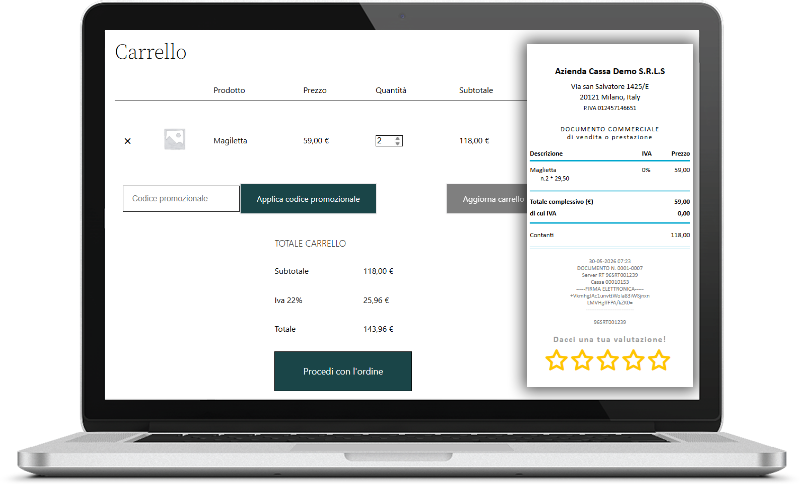Rate three stars on the receipt
800x484 pixels.
click(608, 360)
